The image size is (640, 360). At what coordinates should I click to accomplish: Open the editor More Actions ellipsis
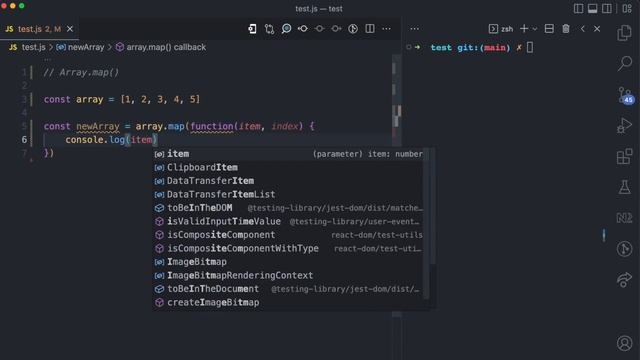[x=387, y=29]
